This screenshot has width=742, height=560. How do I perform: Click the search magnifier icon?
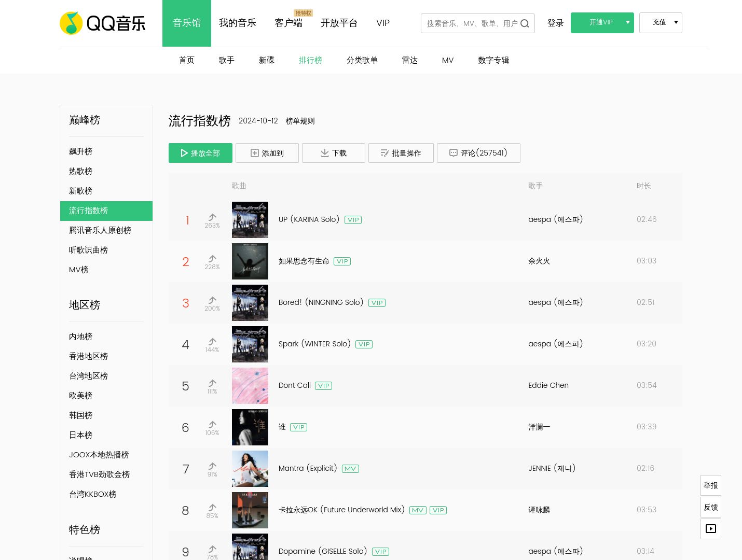point(525,23)
